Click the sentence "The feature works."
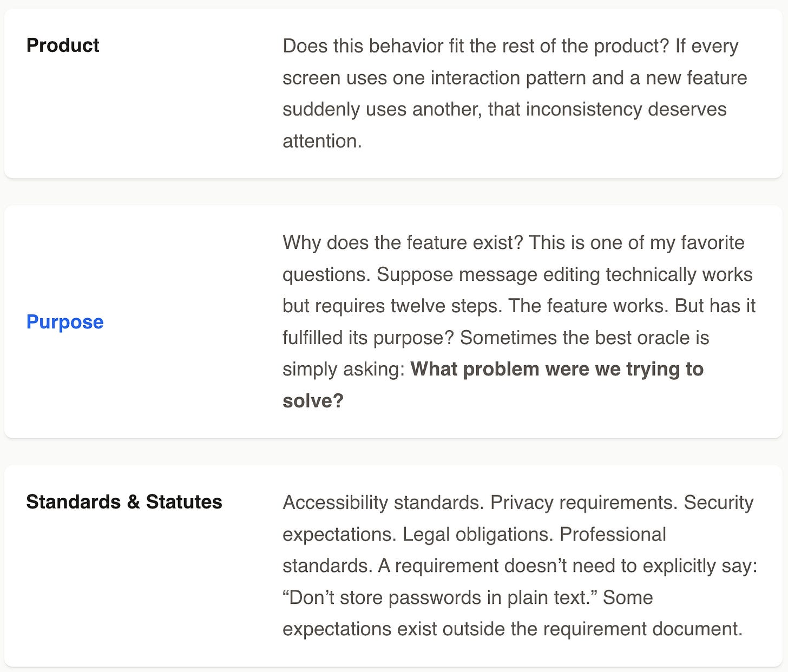Viewport: 788px width, 672px height. point(588,306)
